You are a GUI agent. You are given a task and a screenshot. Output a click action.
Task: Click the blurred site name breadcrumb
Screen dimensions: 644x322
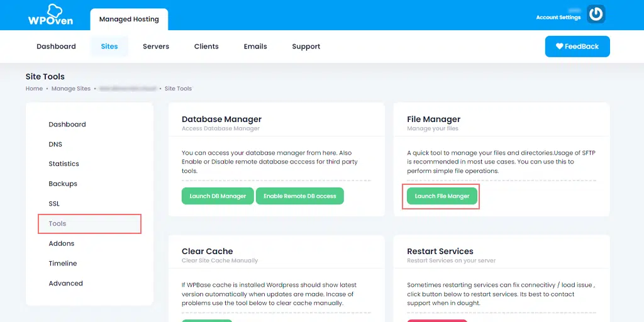(x=128, y=88)
